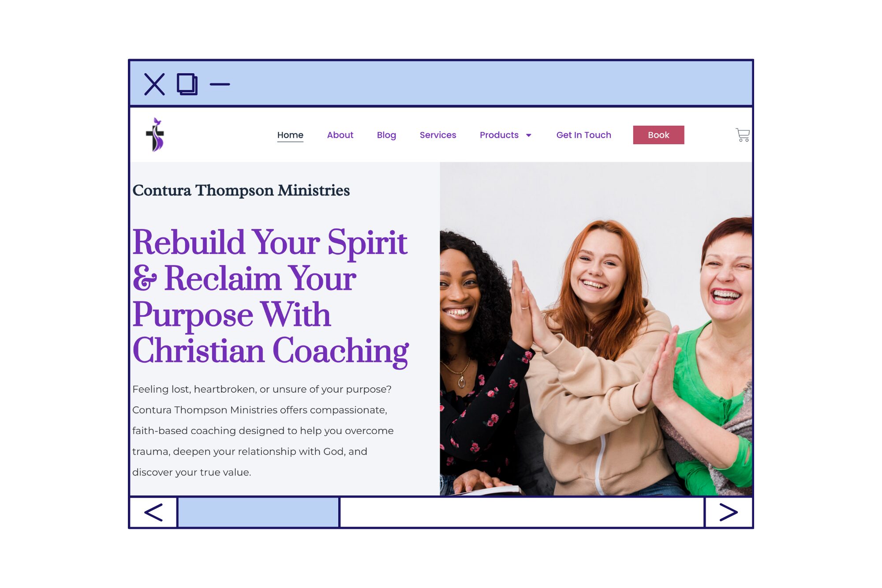Viewport: 882px width, 588px height.
Task: Click the X close icon
Action: (154, 84)
